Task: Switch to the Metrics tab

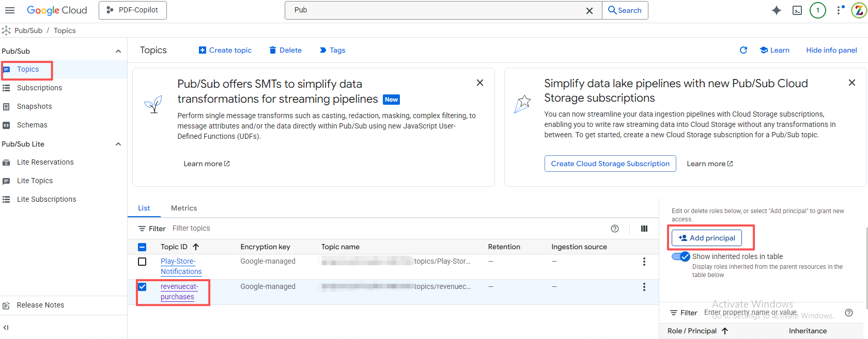Action: (x=184, y=208)
